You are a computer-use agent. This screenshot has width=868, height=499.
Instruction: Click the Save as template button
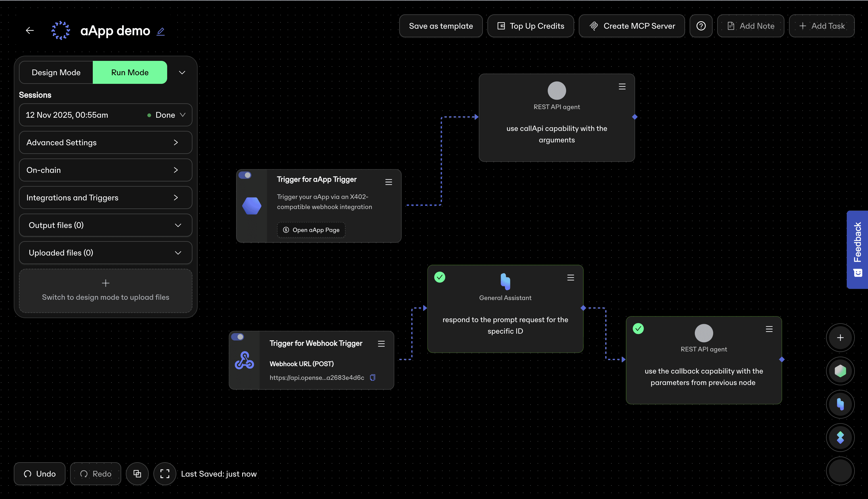(441, 26)
